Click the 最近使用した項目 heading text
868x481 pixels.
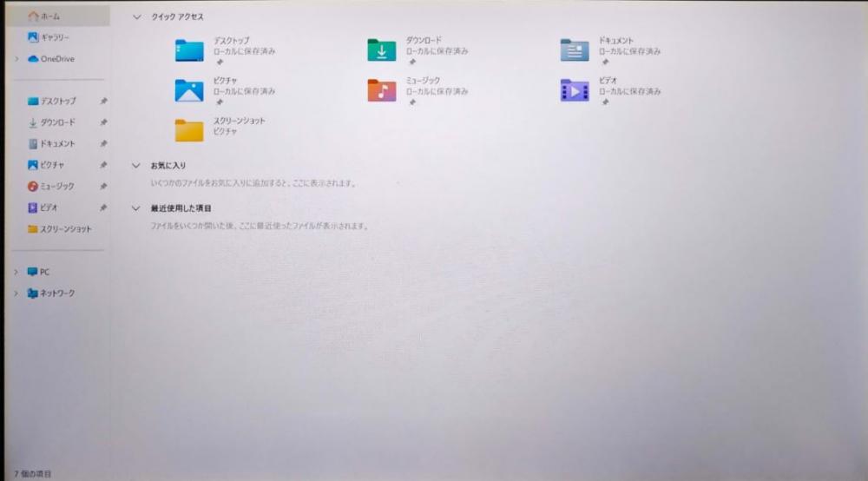tap(181, 208)
